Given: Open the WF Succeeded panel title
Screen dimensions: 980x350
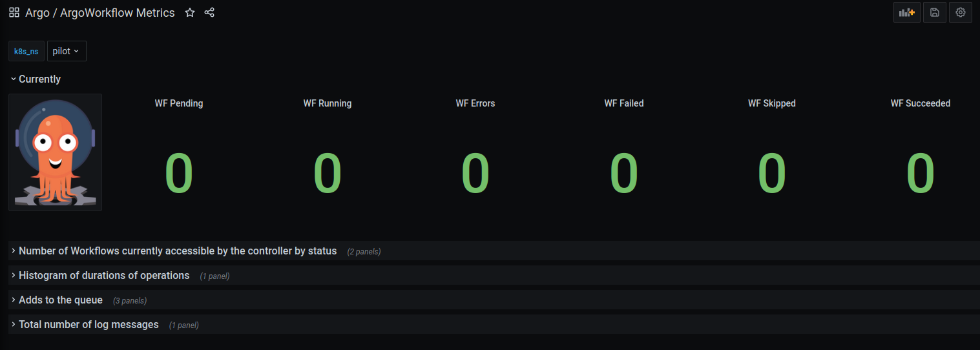Looking at the screenshot, I should click(x=921, y=103).
